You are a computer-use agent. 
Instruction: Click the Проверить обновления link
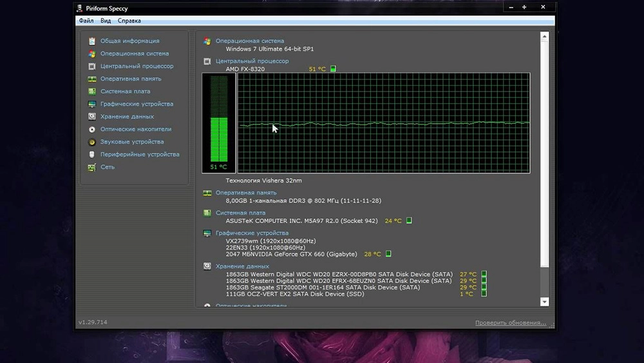point(511,322)
